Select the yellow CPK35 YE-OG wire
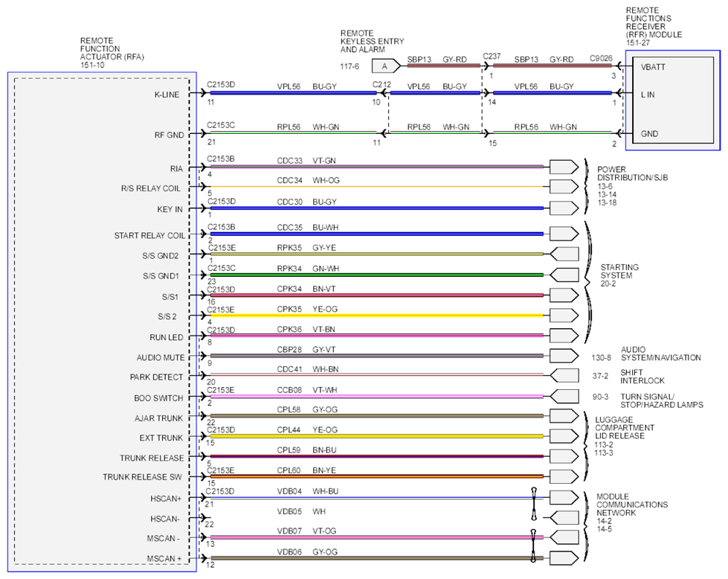728x579 pixels. pyautogui.click(x=376, y=316)
